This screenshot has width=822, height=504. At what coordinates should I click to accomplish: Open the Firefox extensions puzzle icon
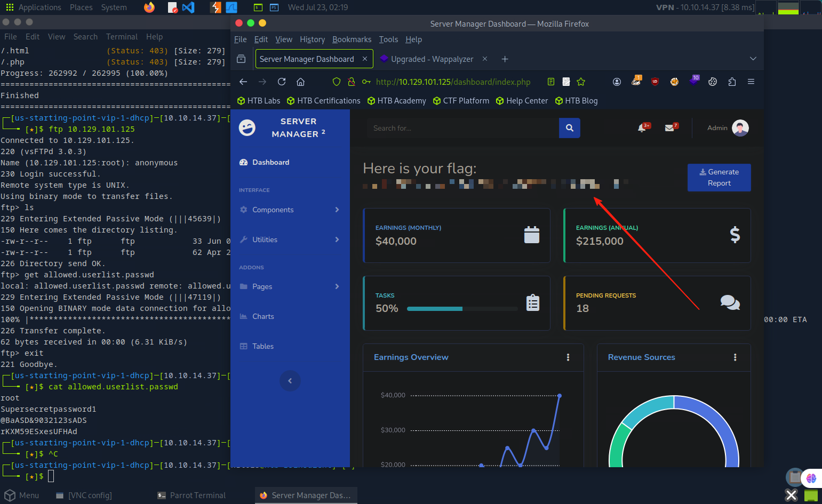pos(732,82)
